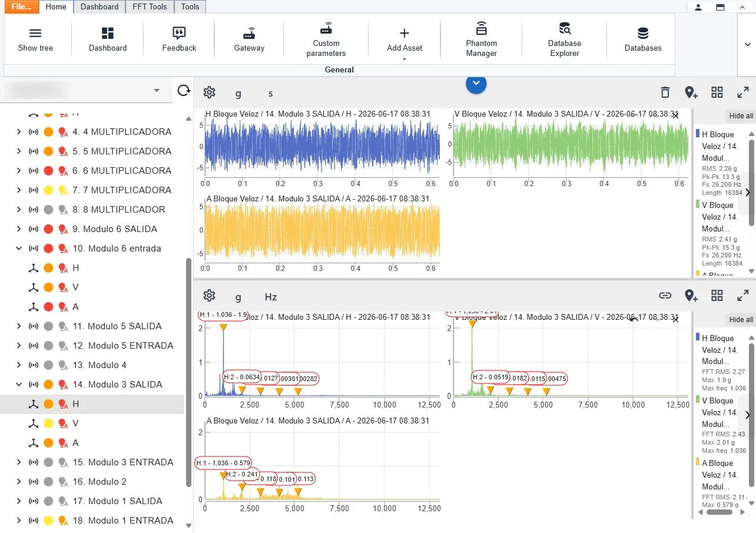Expand the ribbon with right-edge chevron
756x533 pixels.
coord(747,45)
